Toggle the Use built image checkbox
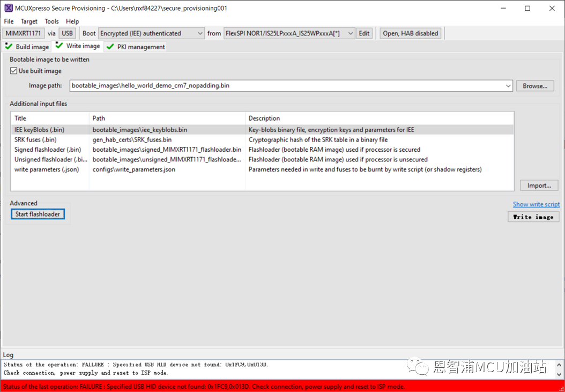 14,71
